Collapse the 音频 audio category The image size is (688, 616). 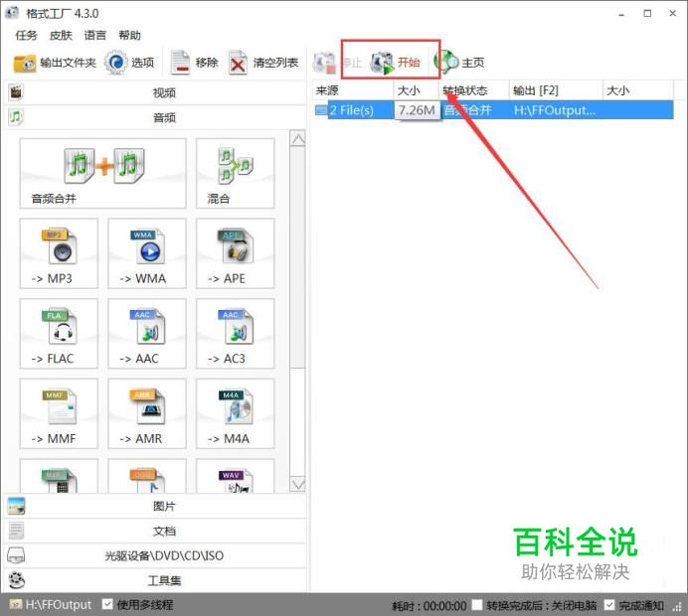[155, 117]
